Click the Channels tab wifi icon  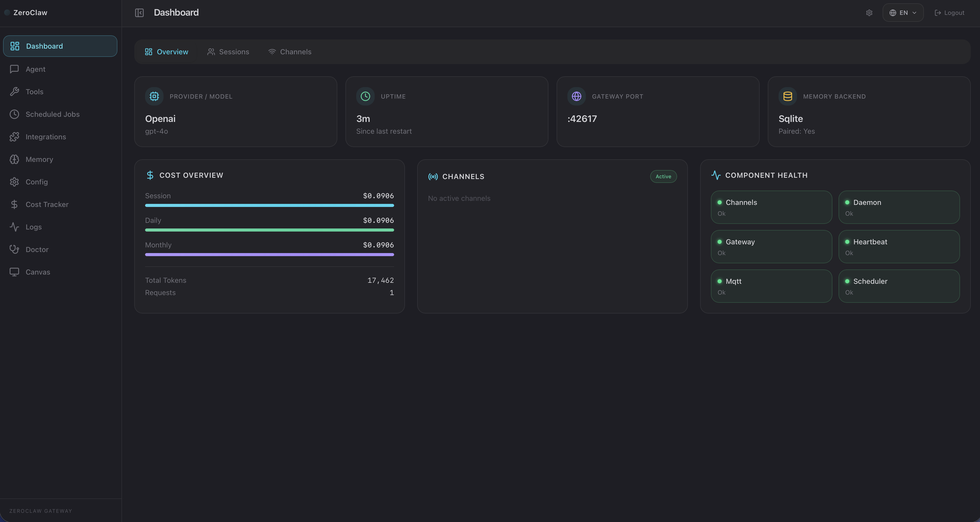tap(272, 52)
